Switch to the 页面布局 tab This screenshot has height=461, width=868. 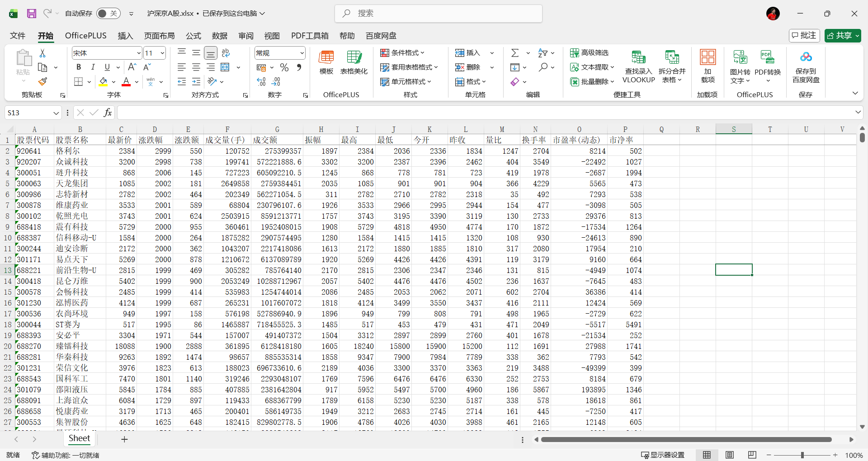point(159,36)
